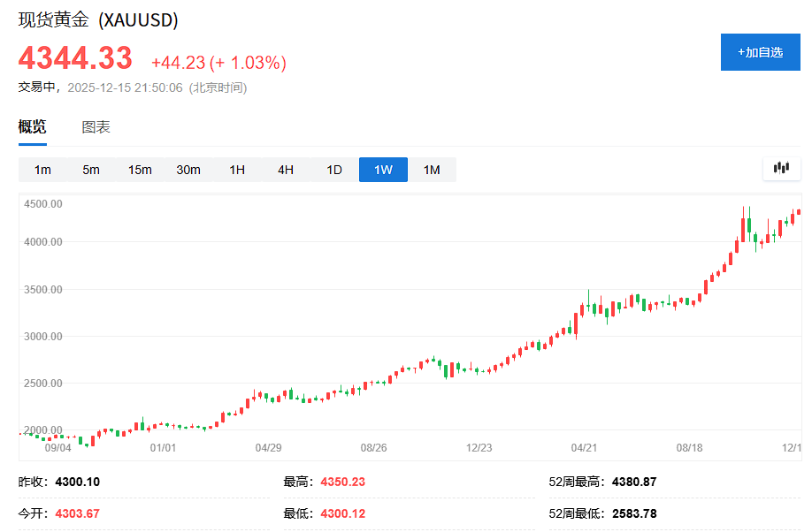This screenshot has height=532, width=812.
Task: Select the 5m timeframe
Action: [x=90, y=169]
